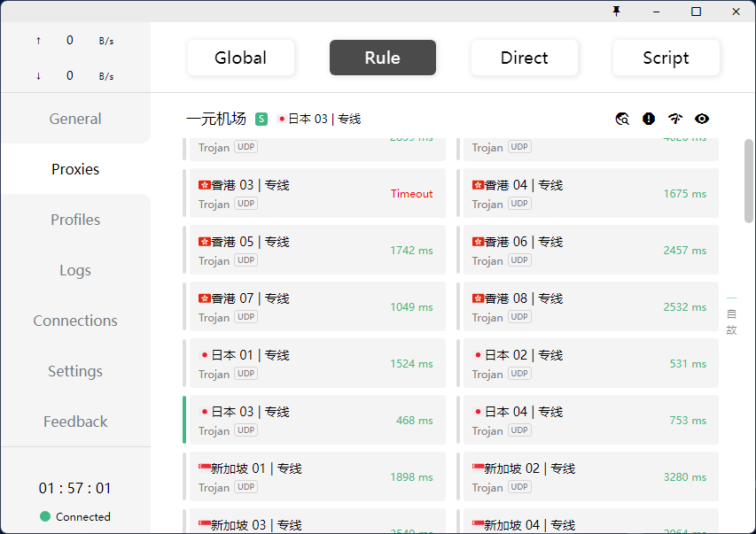Switch to Script mode
Image resolution: width=756 pixels, height=534 pixels.
pyautogui.click(x=666, y=58)
